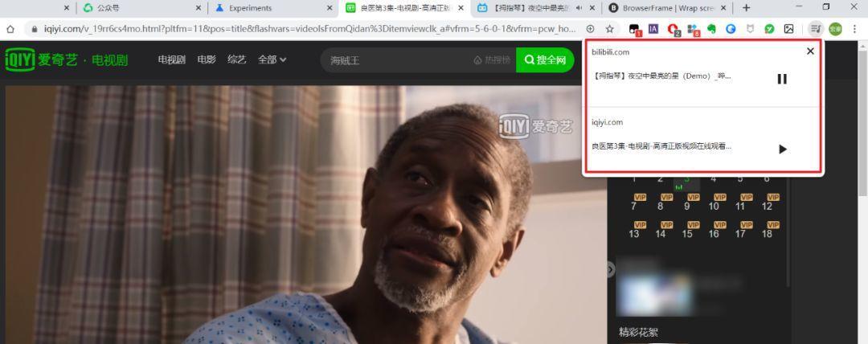Screen dimensions: 868x344
Task: Dismiss the bilibili media notification
Action: coord(810,51)
